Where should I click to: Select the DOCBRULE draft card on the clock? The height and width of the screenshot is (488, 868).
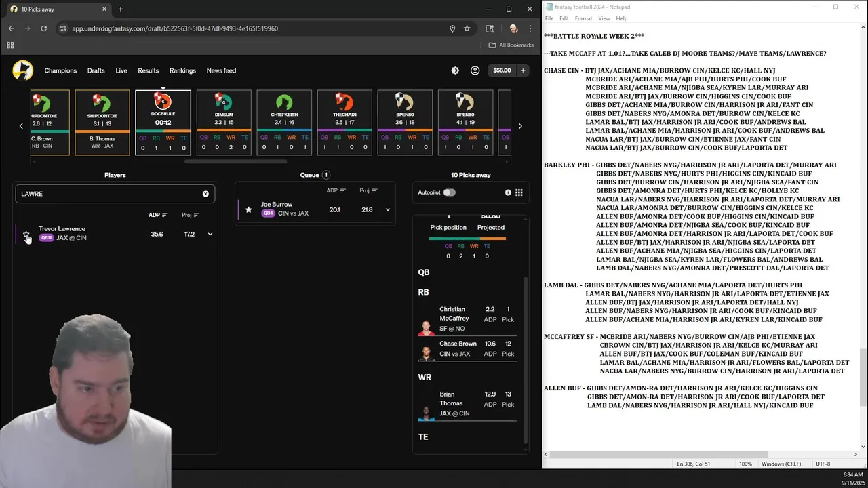[163, 123]
